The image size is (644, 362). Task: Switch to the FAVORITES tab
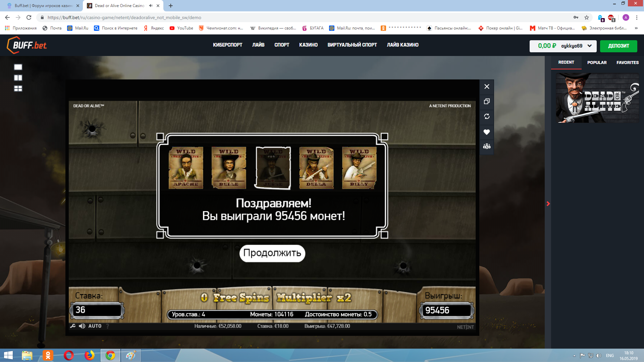pyautogui.click(x=628, y=63)
